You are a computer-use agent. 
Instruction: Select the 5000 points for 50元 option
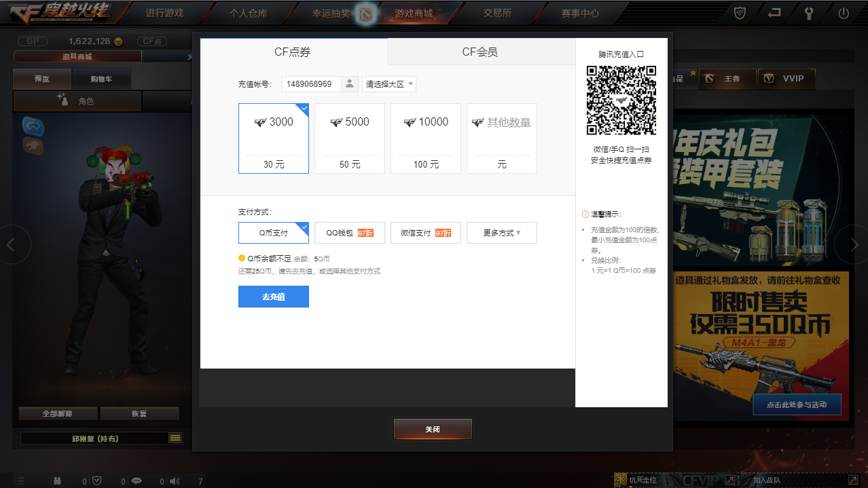coord(350,138)
